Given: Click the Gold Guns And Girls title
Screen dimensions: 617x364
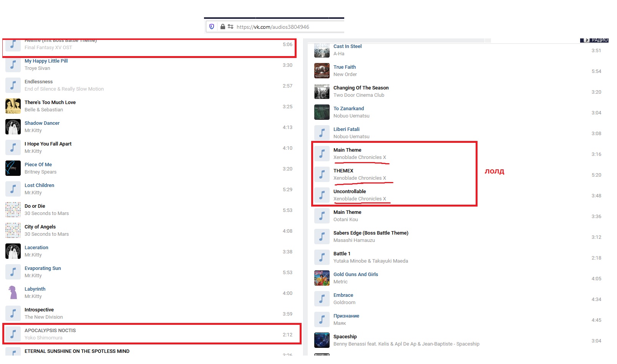Looking at the screenshot, I should 356,275.
